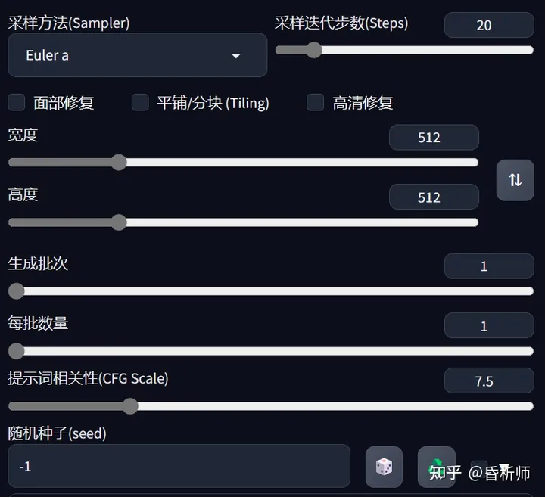Toggle the 平铺/分块 (Tiling) checkbox

pos(140,103)
